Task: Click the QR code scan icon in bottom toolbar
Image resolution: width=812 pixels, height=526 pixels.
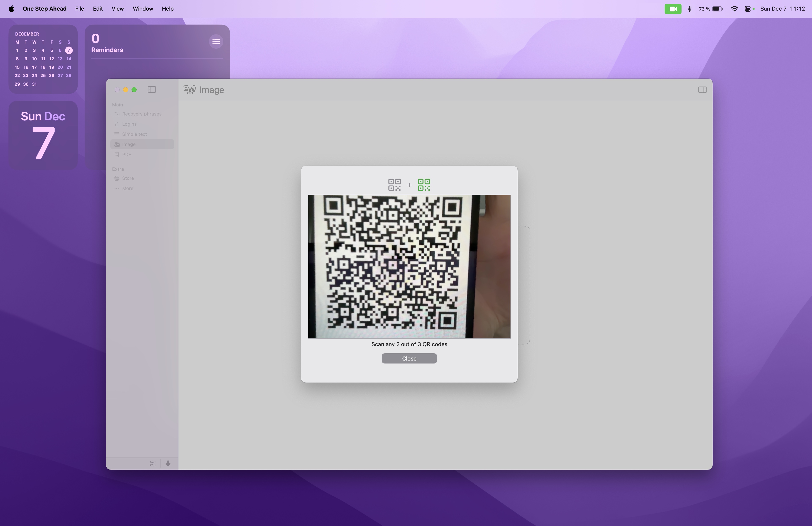Action: [153, 463]
